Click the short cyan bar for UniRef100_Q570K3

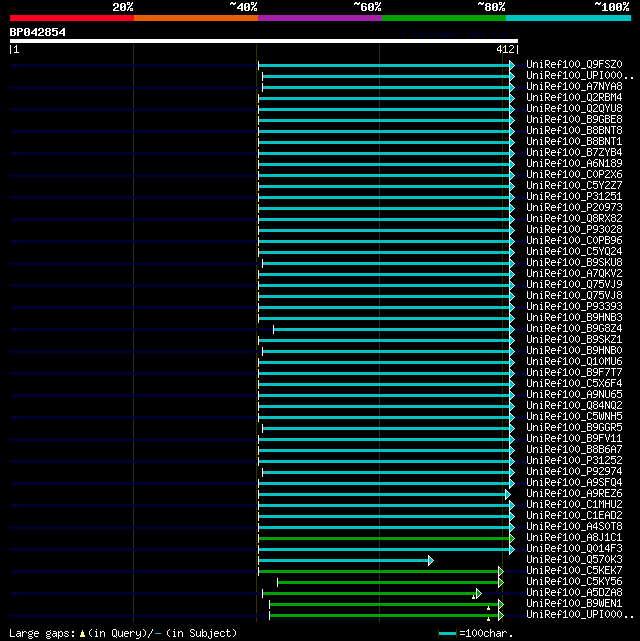344,560
